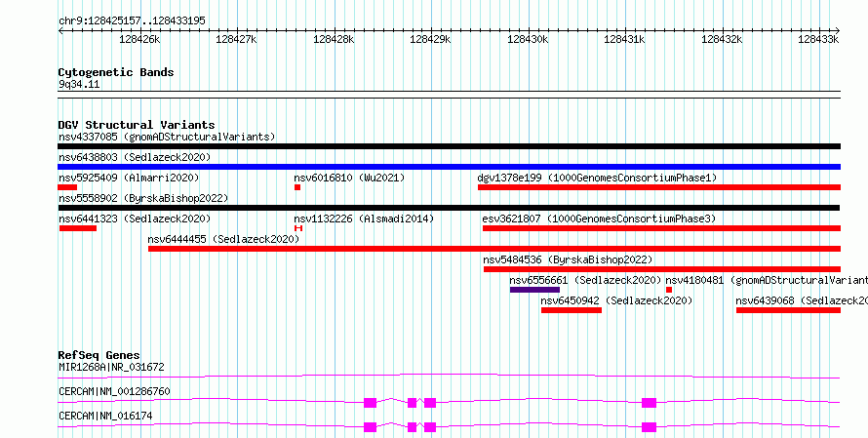Select last exon of CERCAM NM_001286760

coord(649,403)
